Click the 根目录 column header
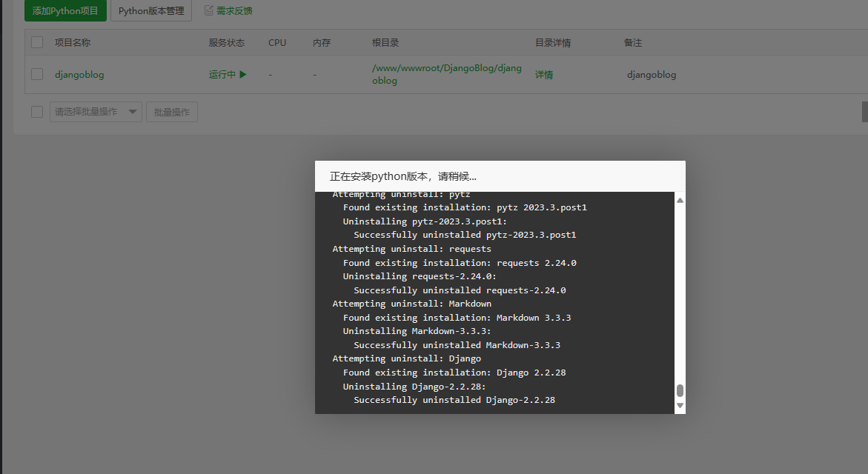The image size is (868, 474). point(385,43)
